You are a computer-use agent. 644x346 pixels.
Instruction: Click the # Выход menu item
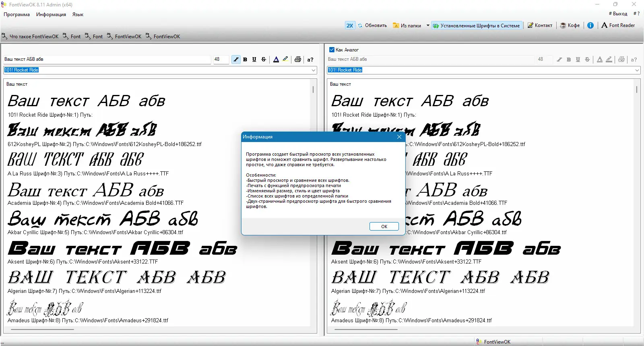click(x=618, y=14)
